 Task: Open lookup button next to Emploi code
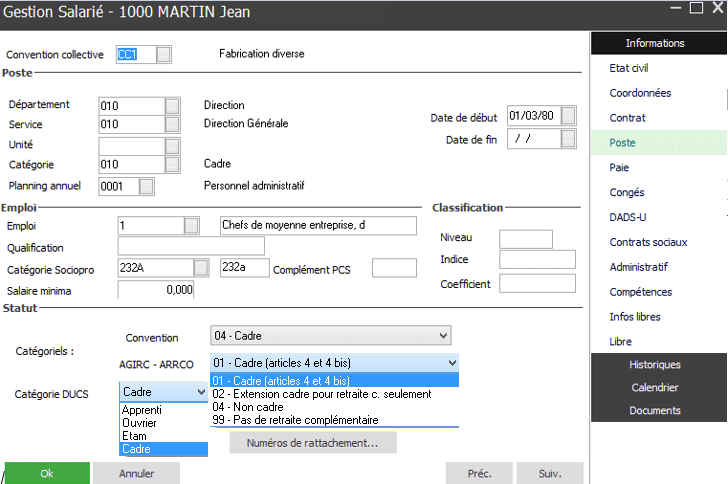[x=192, y=226]
